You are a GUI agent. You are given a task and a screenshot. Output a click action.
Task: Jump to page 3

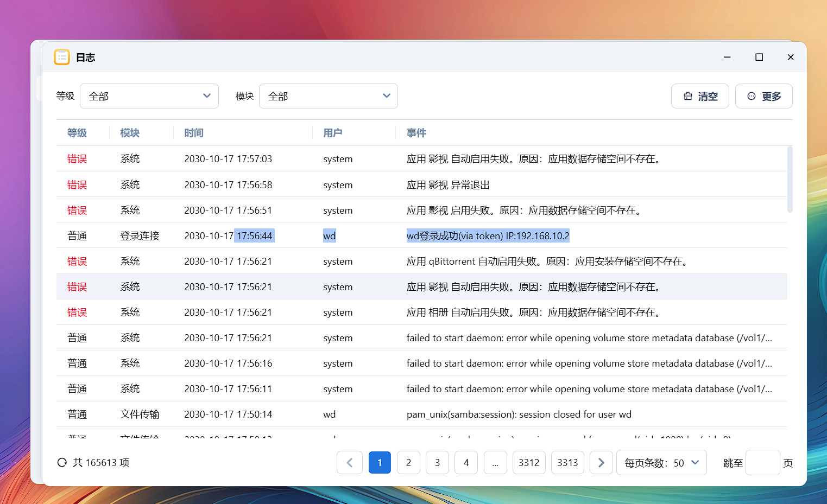click(437, 463)
